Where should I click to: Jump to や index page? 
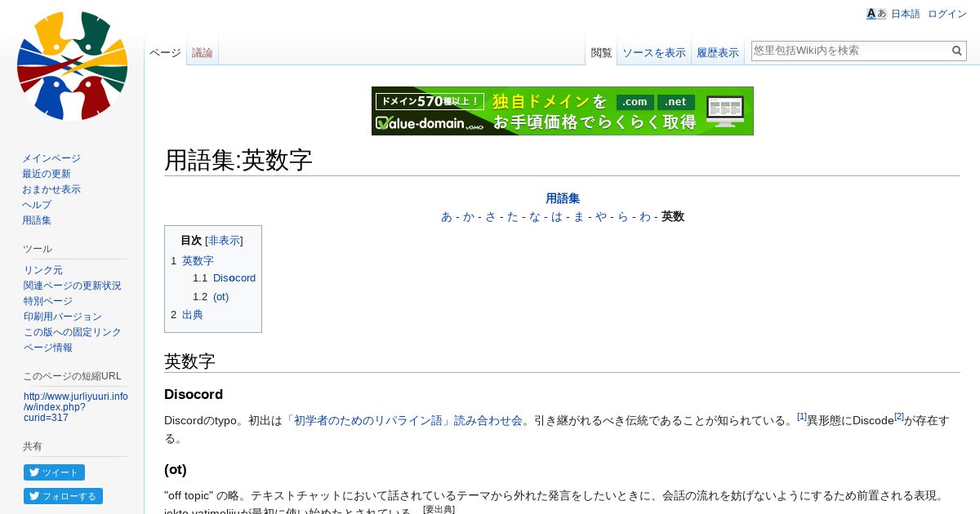pos(600,217)
